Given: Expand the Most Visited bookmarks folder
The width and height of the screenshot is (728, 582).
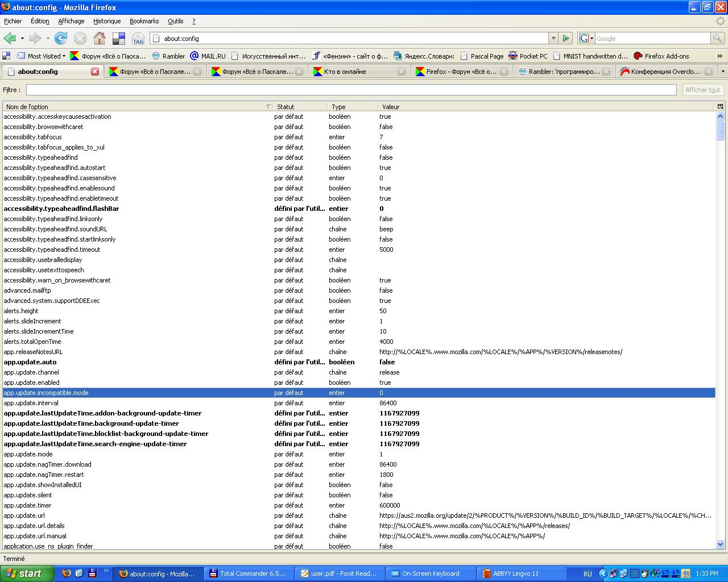Looking at the screenshot, I should (42, 56).
